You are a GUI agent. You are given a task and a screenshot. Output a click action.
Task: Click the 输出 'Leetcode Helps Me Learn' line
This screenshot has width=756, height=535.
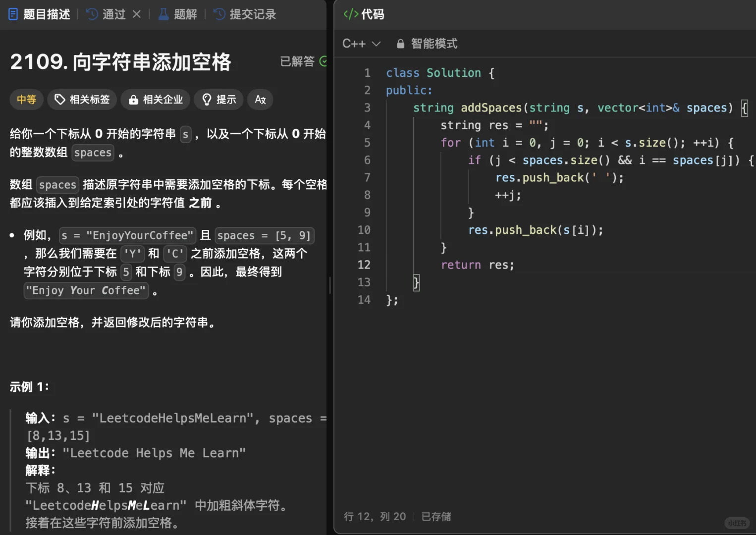click(x=136, y=453)
